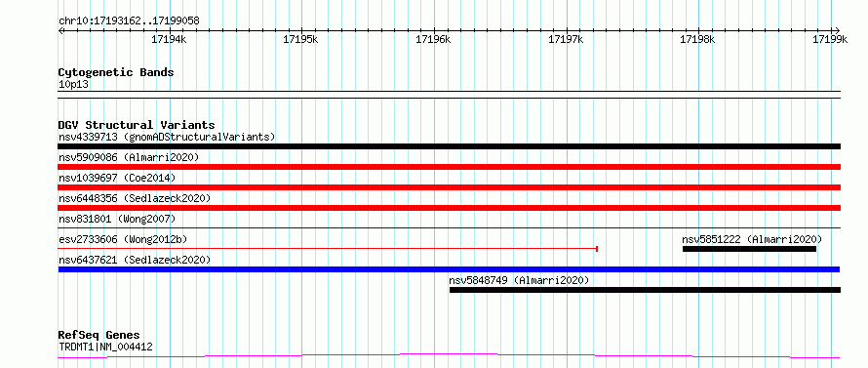Click the 17197k ruler position
The image size is (868, 368).
click(566, 39)
